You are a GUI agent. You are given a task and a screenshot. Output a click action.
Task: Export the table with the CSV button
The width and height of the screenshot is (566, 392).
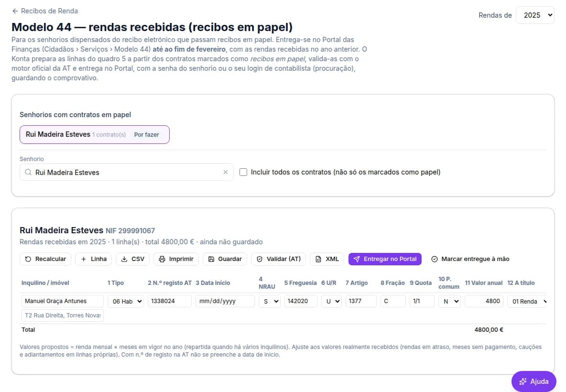click(x=132, y=259)
